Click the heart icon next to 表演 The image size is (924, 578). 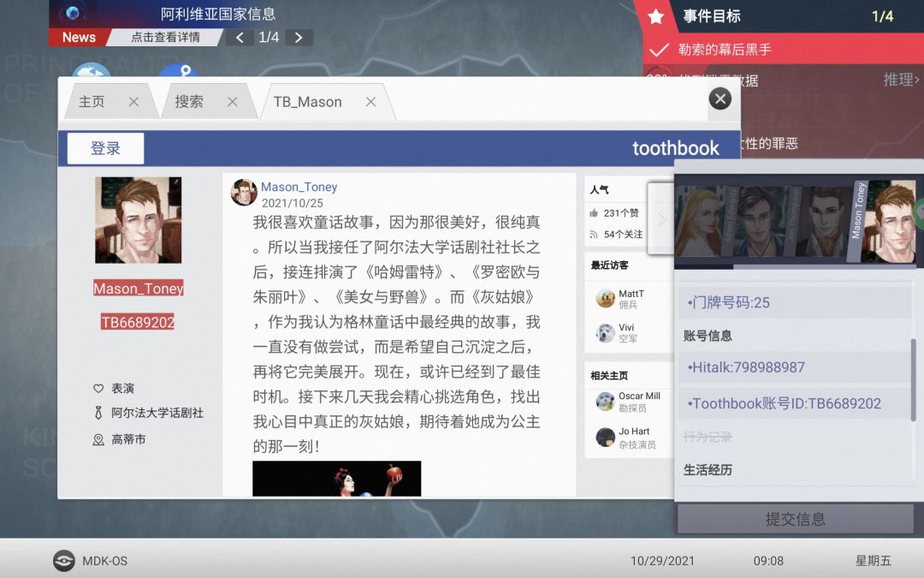tap(98, 388)
